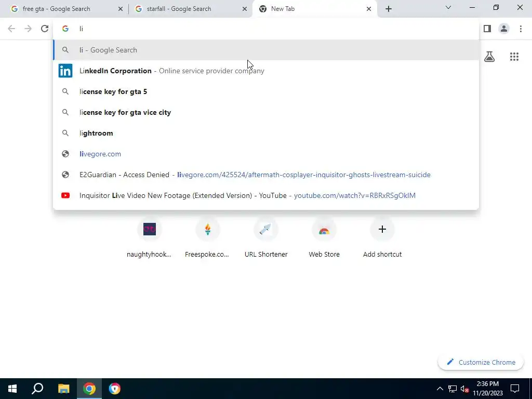Click the LinkedIn logo icon
The image size is (532, 399).
[65, 71]
